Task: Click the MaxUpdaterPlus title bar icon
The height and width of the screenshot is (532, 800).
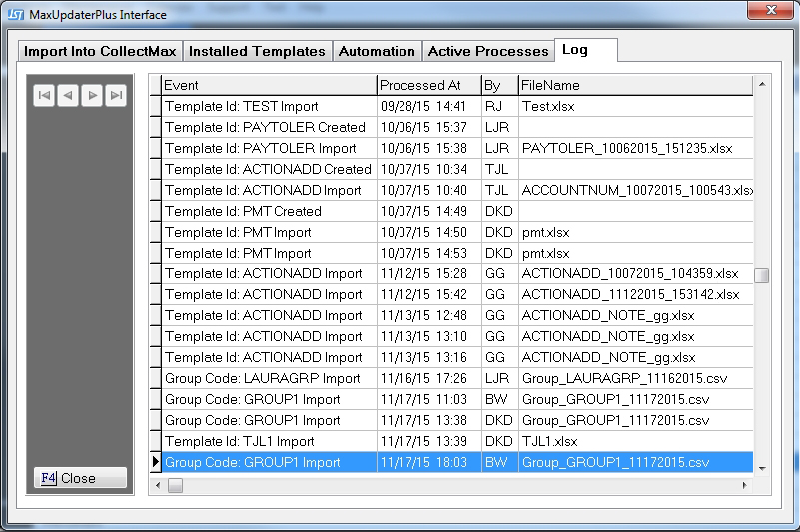Action: pos(16,14)
